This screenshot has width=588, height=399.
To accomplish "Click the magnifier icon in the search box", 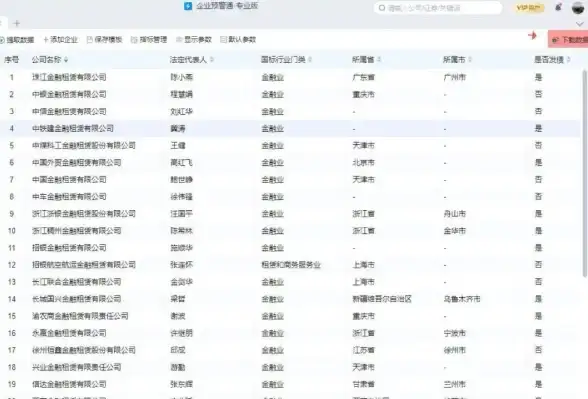I will coord(382,8).
